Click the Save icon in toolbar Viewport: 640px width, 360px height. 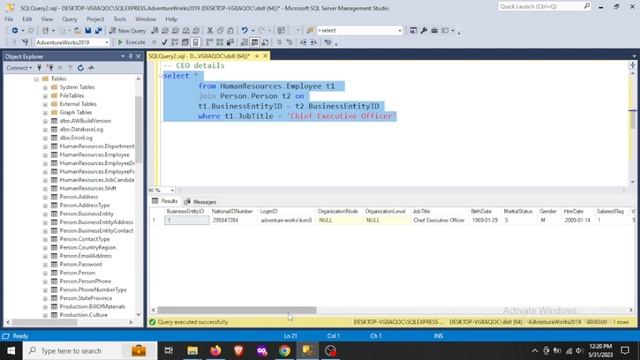88,31
